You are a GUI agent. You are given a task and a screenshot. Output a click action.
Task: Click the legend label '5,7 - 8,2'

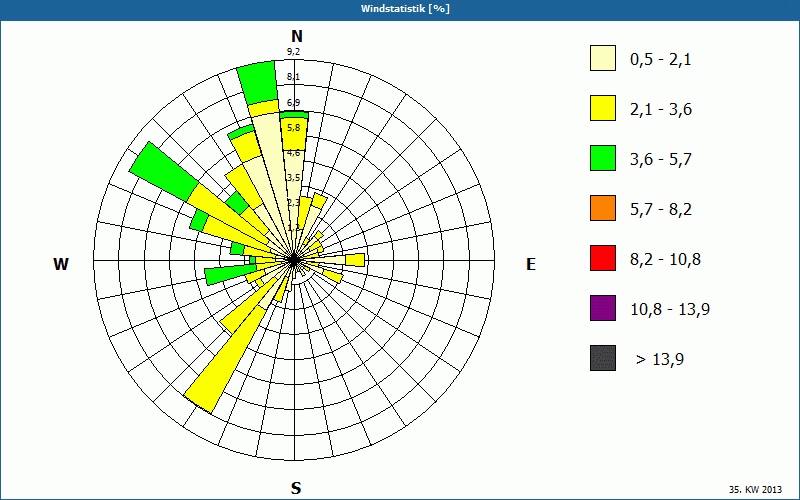(x=661, y=210)
